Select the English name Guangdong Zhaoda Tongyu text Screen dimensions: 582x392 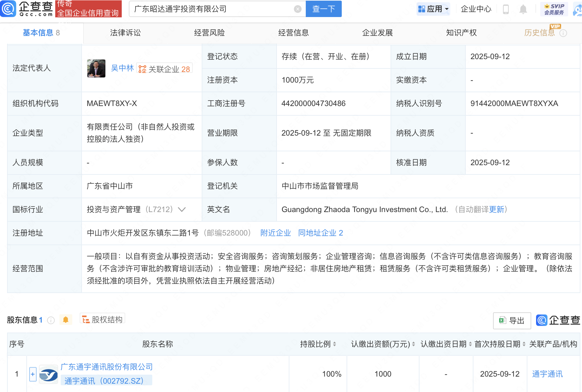point(365,209)
